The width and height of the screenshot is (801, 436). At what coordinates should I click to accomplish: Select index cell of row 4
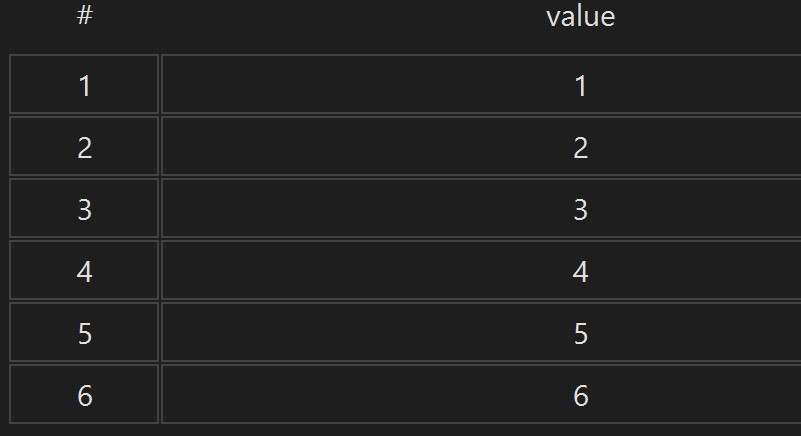84,270
